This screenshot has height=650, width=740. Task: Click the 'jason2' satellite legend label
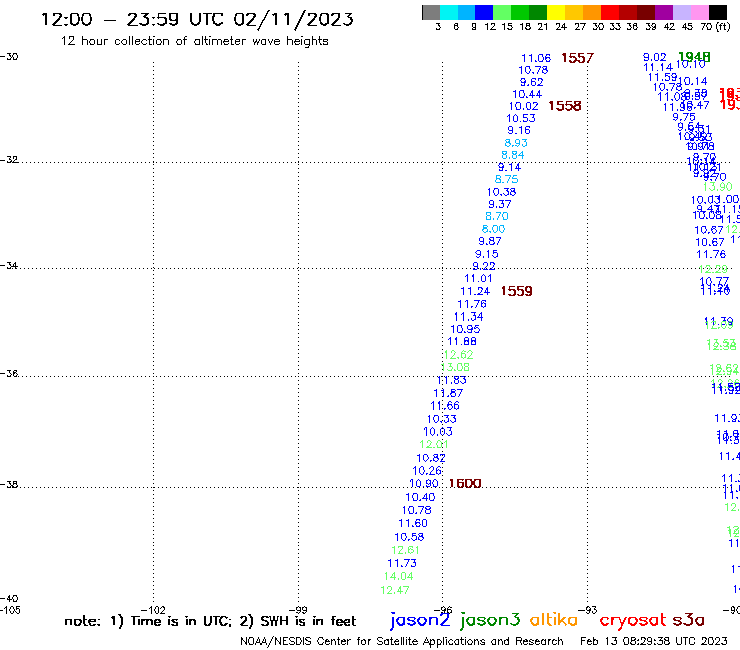[420, 620]
